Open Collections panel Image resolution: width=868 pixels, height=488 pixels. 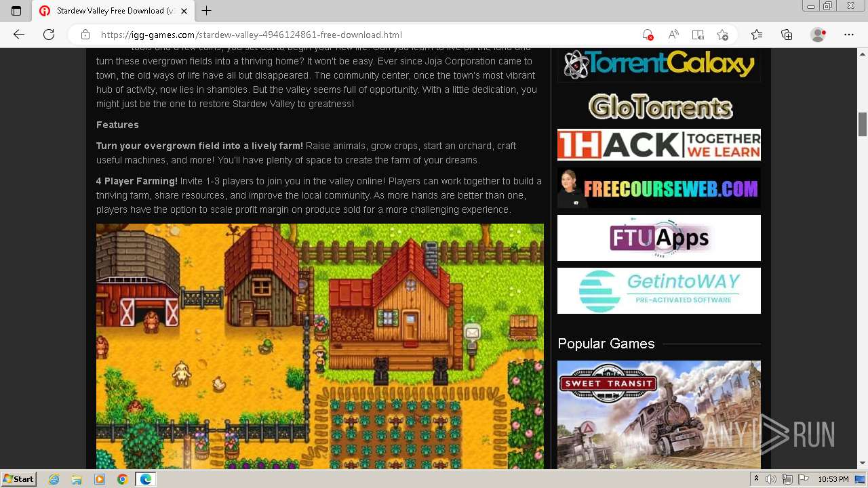pos(787,35)
